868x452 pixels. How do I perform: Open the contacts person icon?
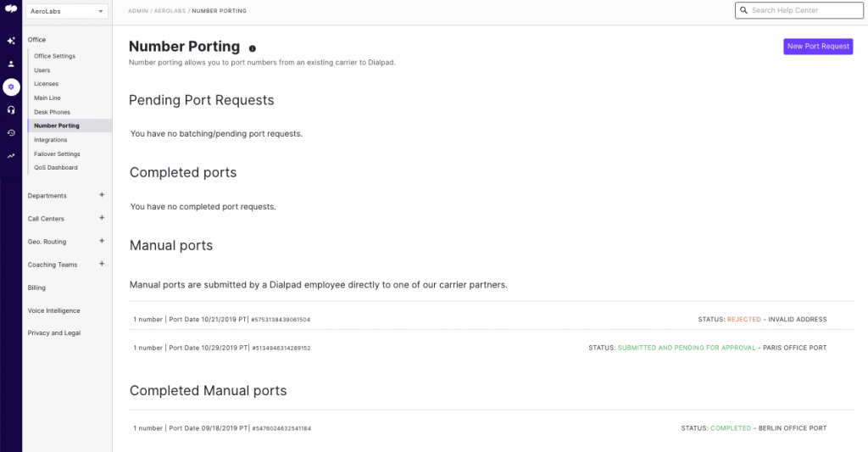pos(11,64)
